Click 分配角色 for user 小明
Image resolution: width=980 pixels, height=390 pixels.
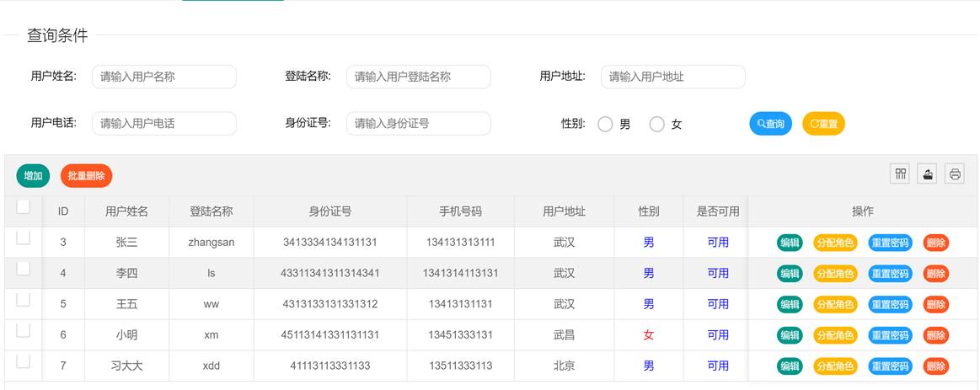click(836, 335)
